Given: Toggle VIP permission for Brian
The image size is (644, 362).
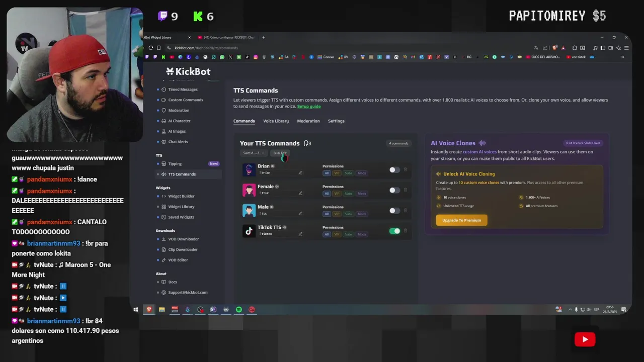Looking at the screenshot, I should click(337, 173).
